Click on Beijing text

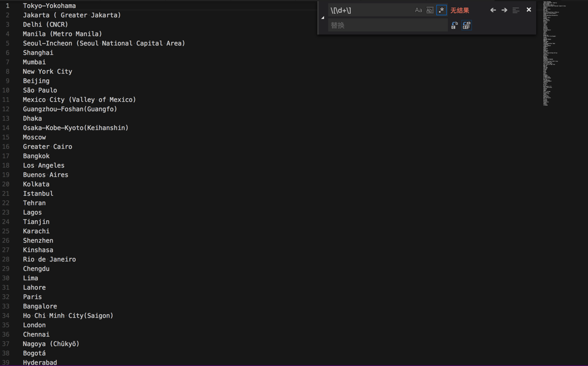36,80
